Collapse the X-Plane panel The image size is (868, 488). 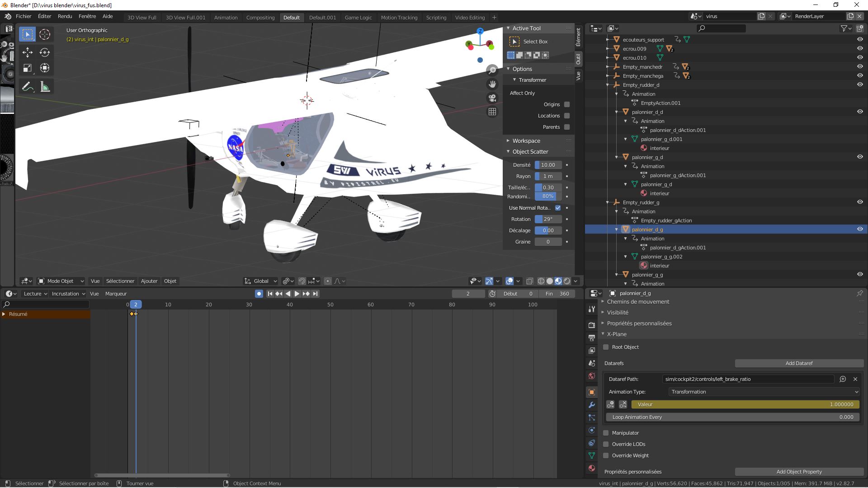point(617,334)
